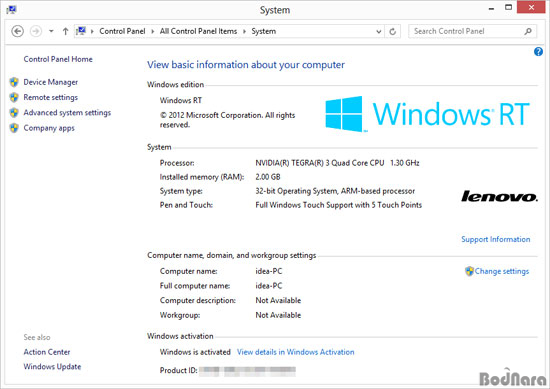
Task: Close the System window
Action: [x=531, y=7]
